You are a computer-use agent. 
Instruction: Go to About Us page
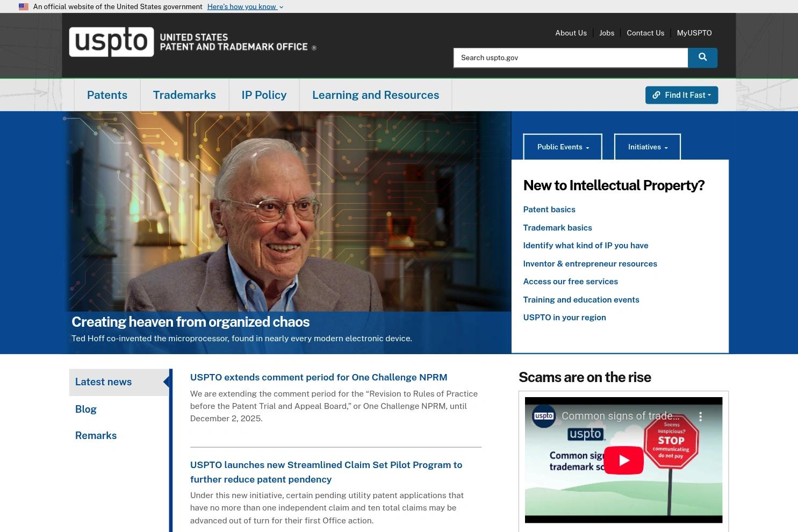tap(571, 33)
